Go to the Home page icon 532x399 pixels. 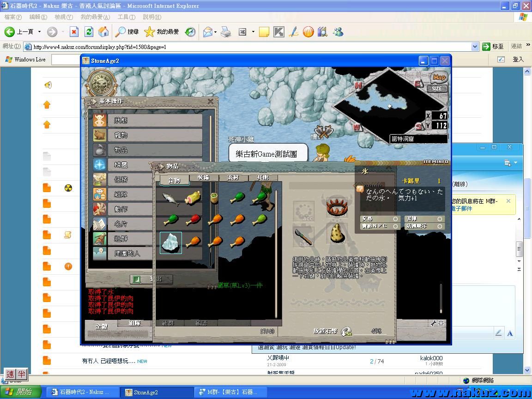(103, 32)
